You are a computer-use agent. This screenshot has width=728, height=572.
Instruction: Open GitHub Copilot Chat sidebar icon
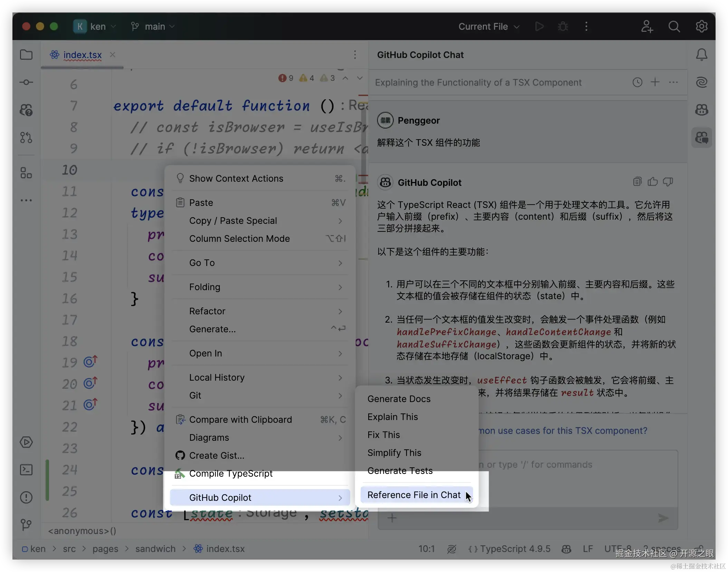[701, 137]
